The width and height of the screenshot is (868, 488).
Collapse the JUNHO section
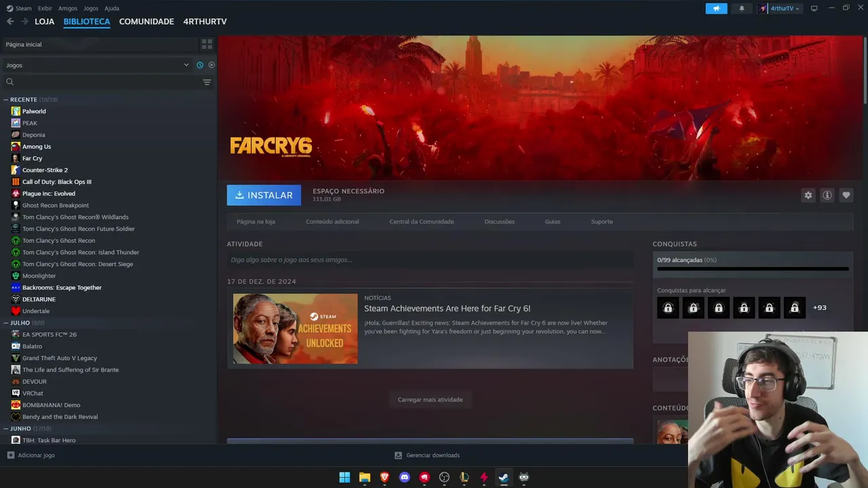[x=5, y=429]
